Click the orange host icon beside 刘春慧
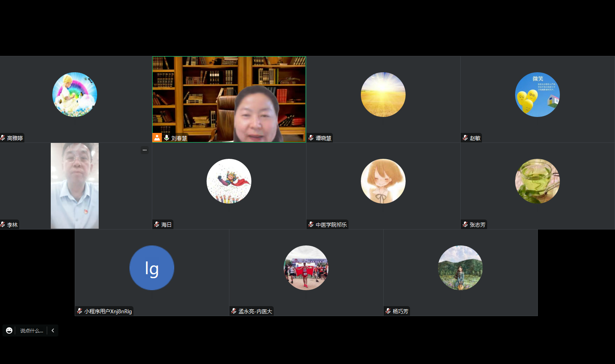Screen dimensions: 615x364 (157, 138)
